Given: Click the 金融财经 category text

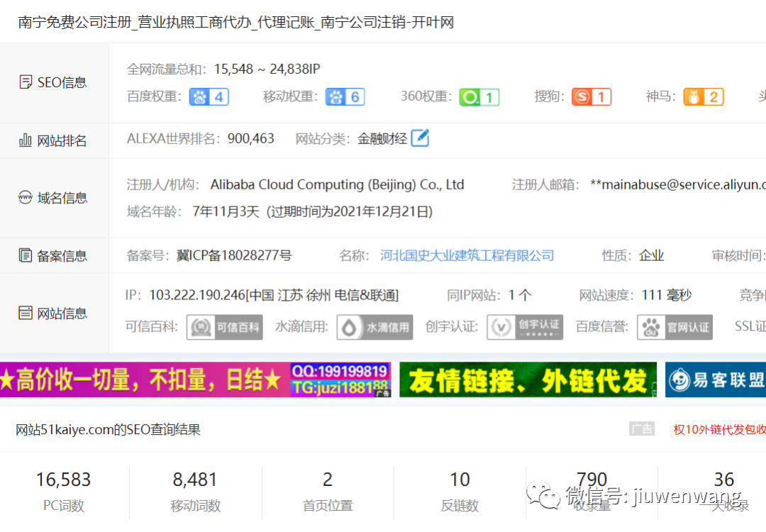Looking at the screenshot, I should pyautogui.click(x=382, y=139).
